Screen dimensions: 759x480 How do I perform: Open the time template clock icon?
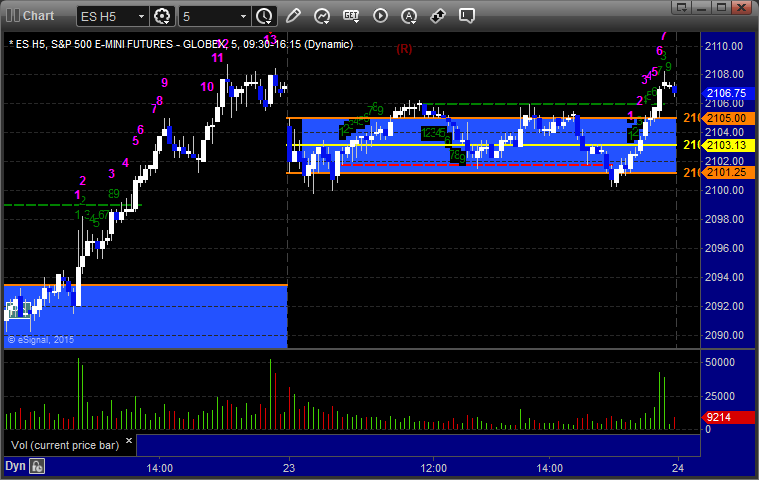click(264, 16)
